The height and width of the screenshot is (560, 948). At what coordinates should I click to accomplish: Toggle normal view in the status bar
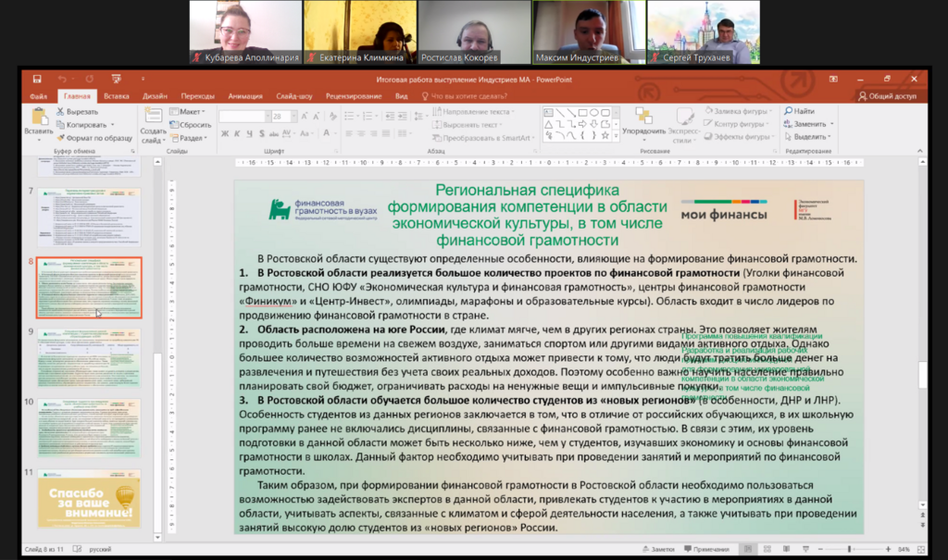pos(748,549)
